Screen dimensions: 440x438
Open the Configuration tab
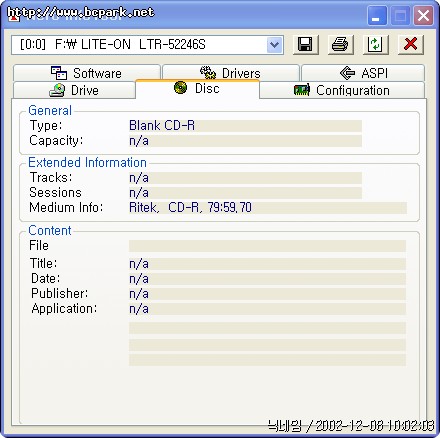342,90
